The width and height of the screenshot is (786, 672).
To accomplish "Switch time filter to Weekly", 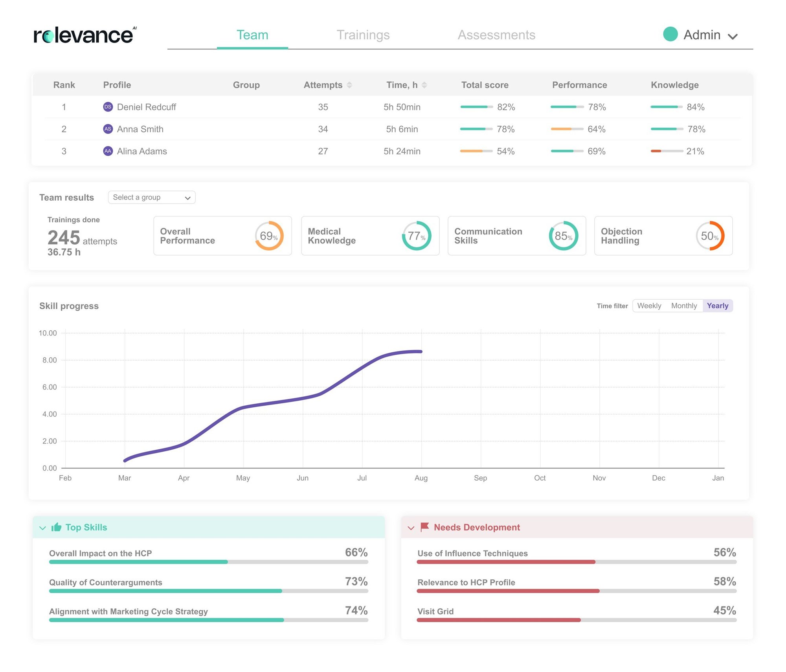I will click(x=649, y=306).
